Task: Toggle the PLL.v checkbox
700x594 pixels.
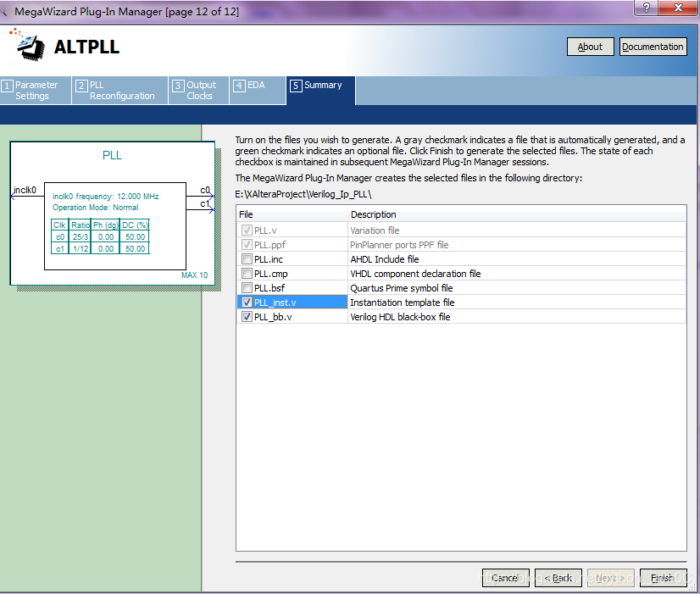Action: [x=247, y=230]
